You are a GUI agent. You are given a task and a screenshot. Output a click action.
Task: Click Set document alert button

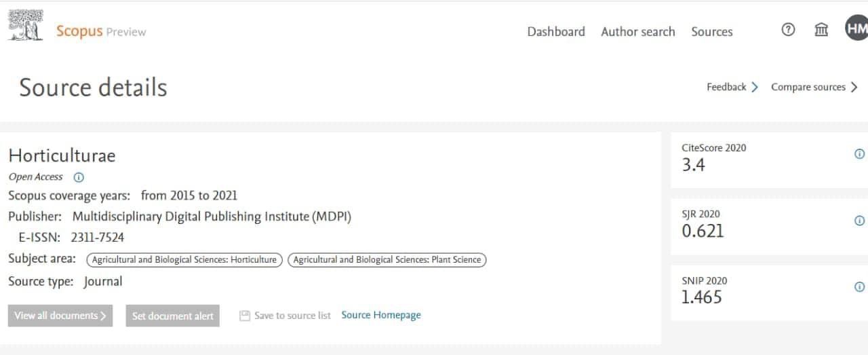(173, 316)
